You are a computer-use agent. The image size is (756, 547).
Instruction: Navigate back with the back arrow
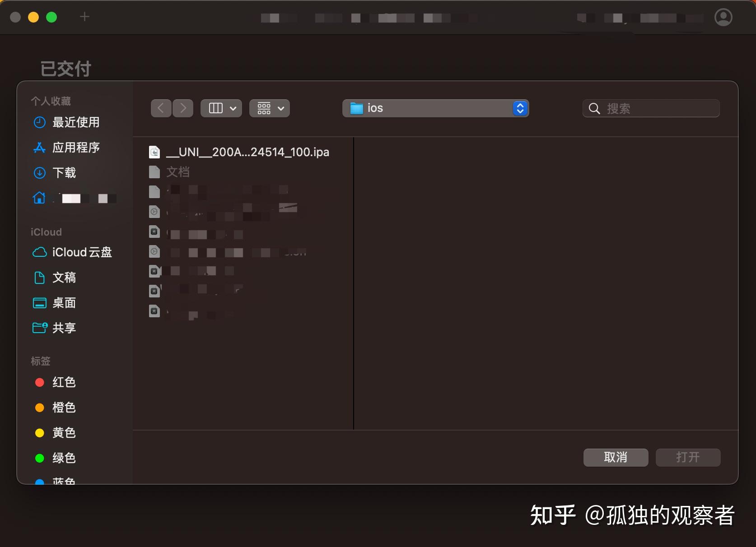161,108
